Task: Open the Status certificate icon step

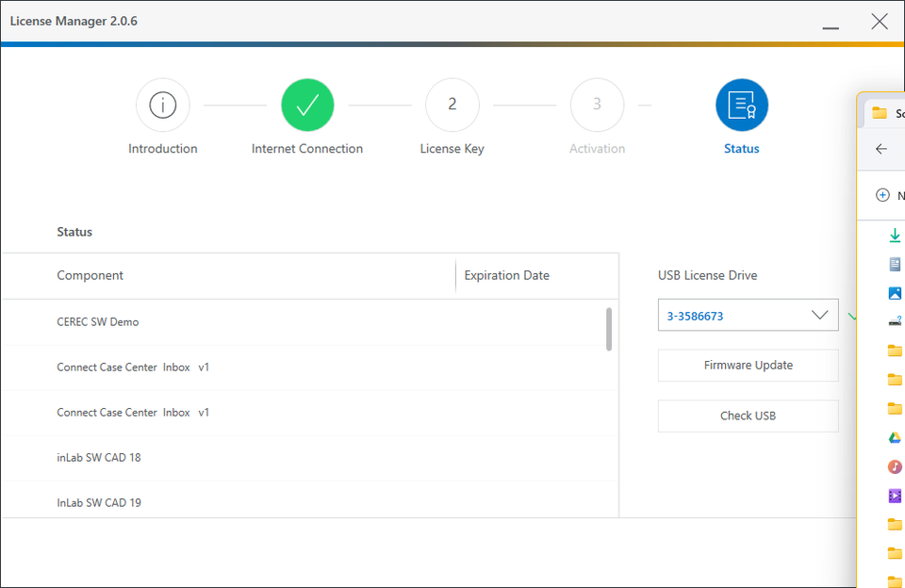Action: [742, 105]
